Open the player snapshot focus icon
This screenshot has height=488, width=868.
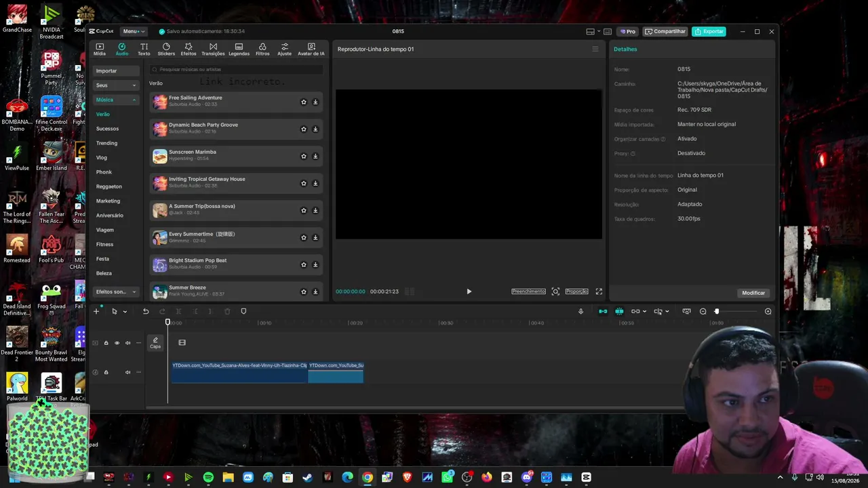[555, 291]
